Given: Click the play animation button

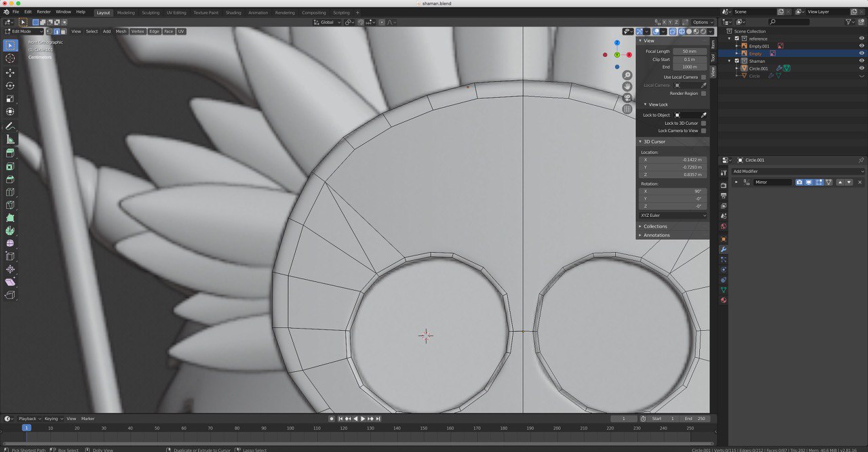Looking at the screenshot, I should pos(363,419).
